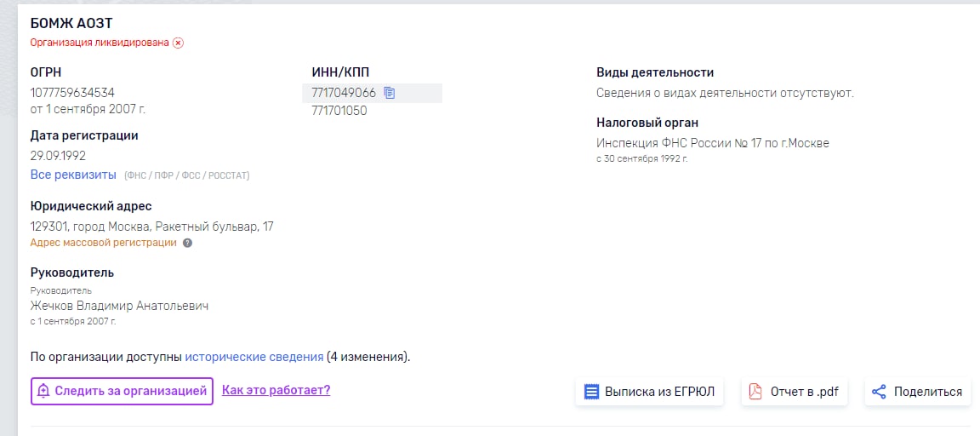This screenshot has height=436, width=980.
Task: Click the КПП value 771701050
Action: coord(339,111)
